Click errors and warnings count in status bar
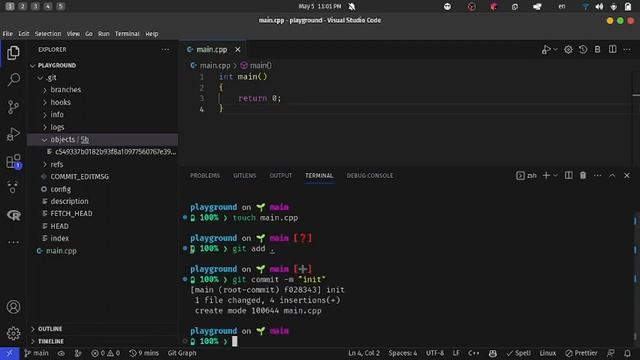Viewport: 640px width, 360px height. [105, 353]
